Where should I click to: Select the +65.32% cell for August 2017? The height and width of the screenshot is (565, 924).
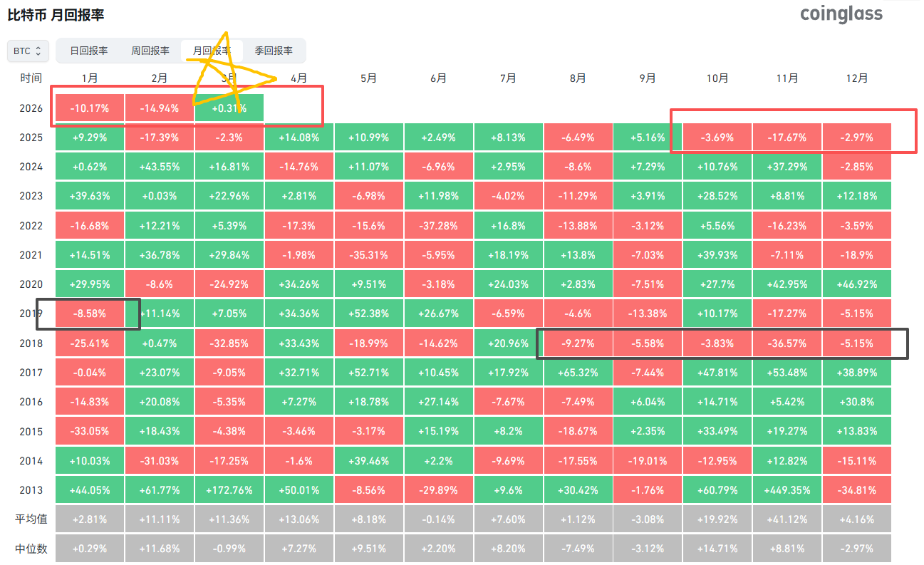pos(578,373)
